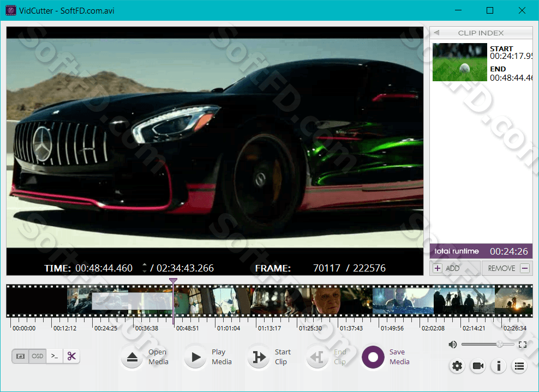The width and height of the screenshot is (539, 392).
Task: Open the list menu icon
Action: tap(519, 366)
